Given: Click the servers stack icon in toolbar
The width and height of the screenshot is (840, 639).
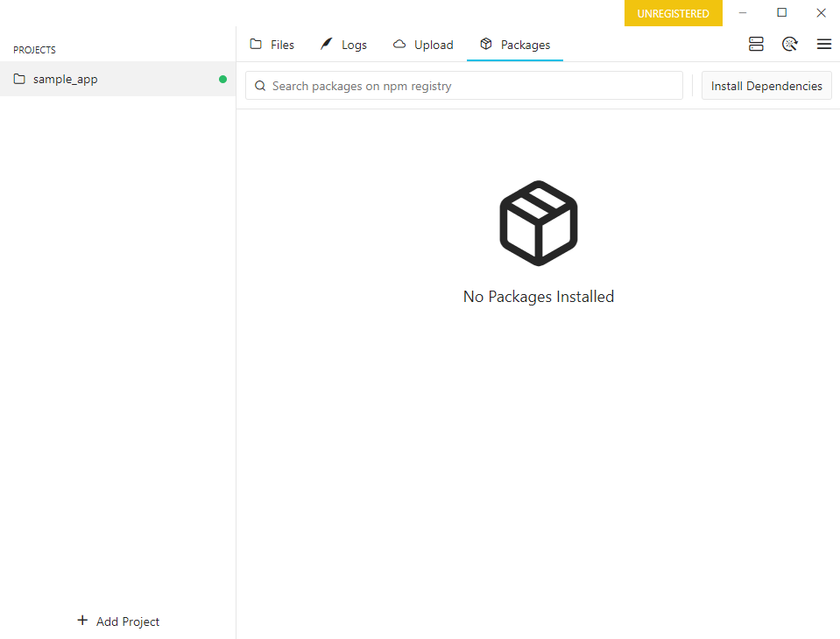Looking at the screenshot, I should point(756,44).
